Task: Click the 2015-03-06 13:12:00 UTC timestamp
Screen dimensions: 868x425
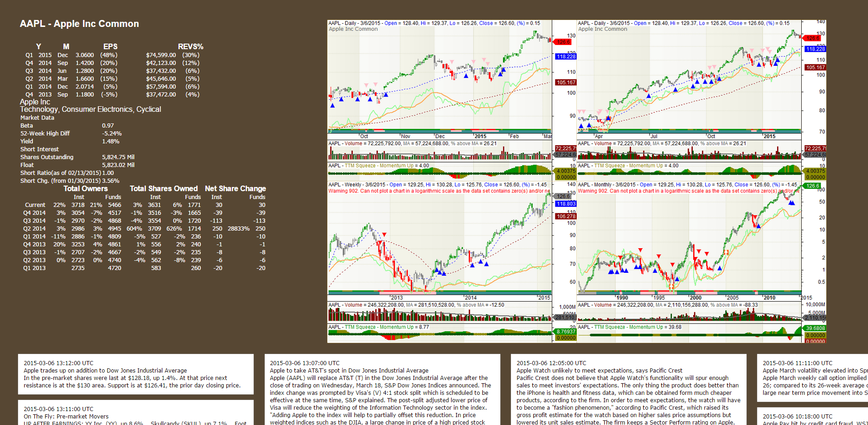Action: [x=58, y=363]
